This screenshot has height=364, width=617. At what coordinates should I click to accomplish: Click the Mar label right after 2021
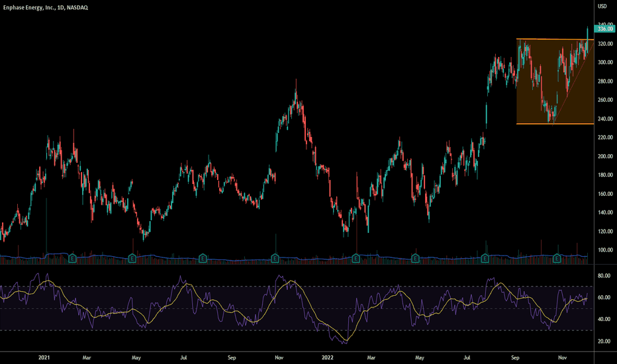click(x=87, y=357)
